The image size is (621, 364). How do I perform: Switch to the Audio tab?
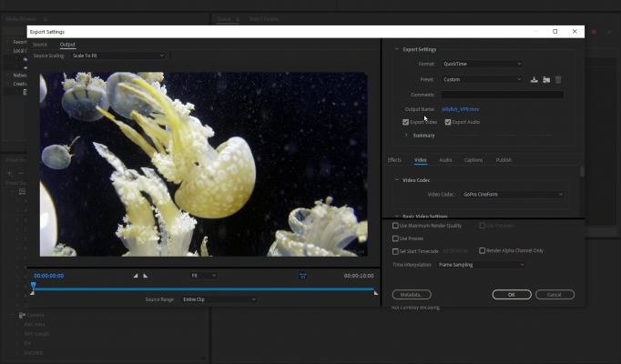(x=445, y=160)
